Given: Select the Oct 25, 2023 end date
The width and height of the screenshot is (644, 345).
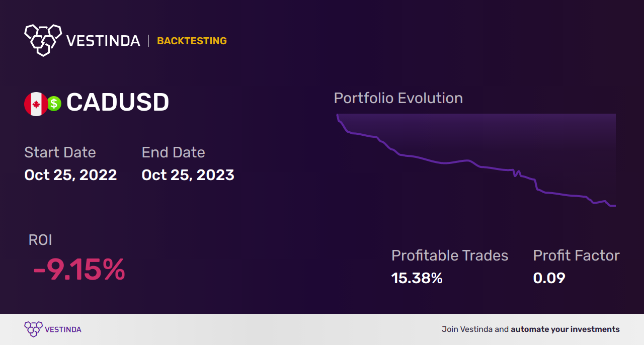Looking at the screenshot, I should [188, 175].
